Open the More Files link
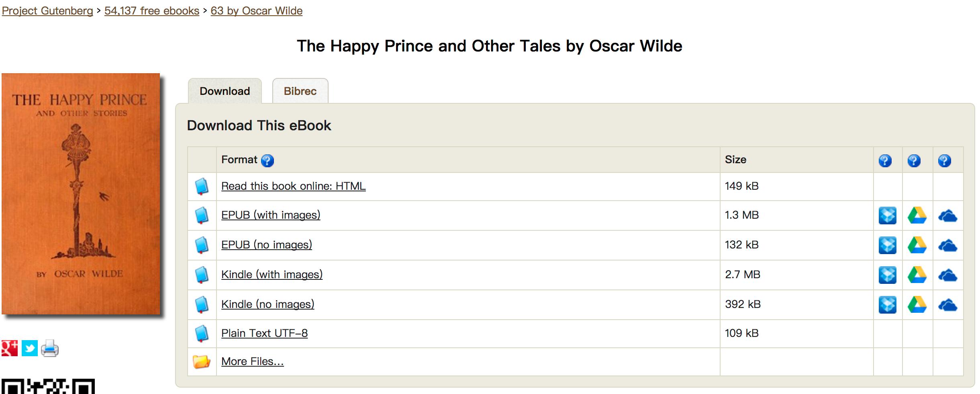The width and height of the screenshot is (980, 394). pos(252,361)
